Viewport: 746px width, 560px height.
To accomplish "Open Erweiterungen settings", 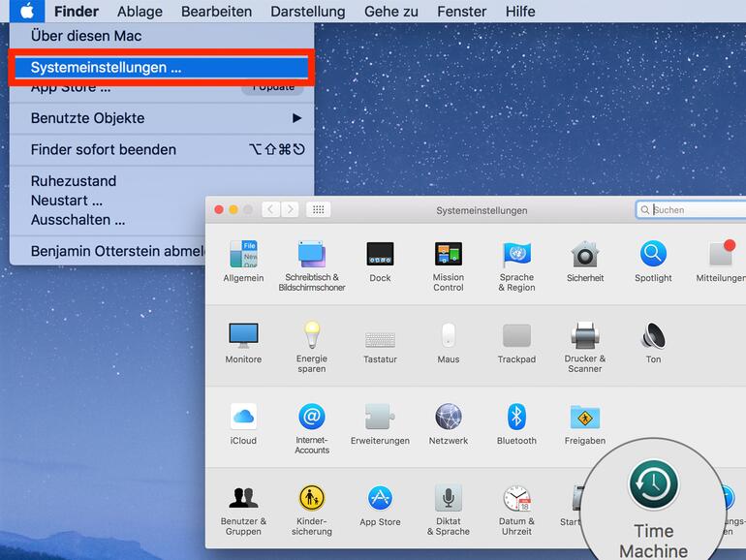I will click(380, 424).
